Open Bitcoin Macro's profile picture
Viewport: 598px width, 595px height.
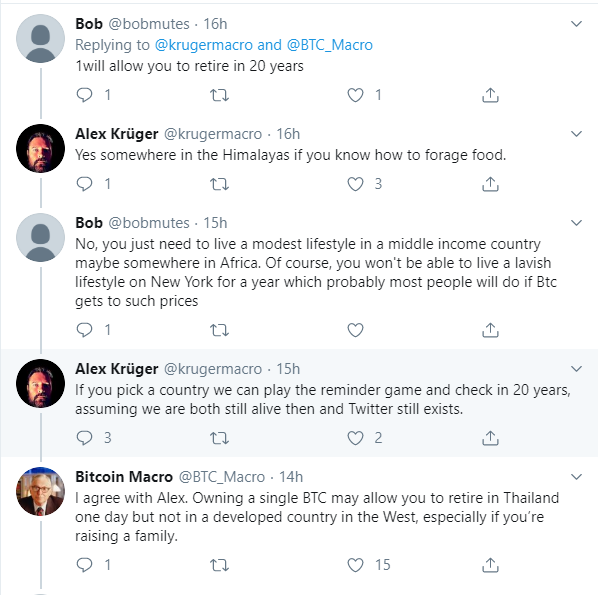(40, 491)
